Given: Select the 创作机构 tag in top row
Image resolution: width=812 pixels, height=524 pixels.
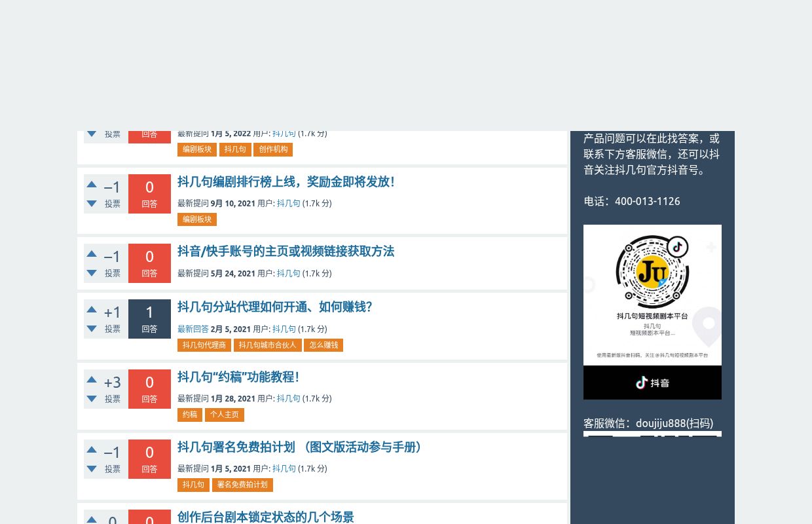Looking at the screenshot, I should click(x=273, y=149).
